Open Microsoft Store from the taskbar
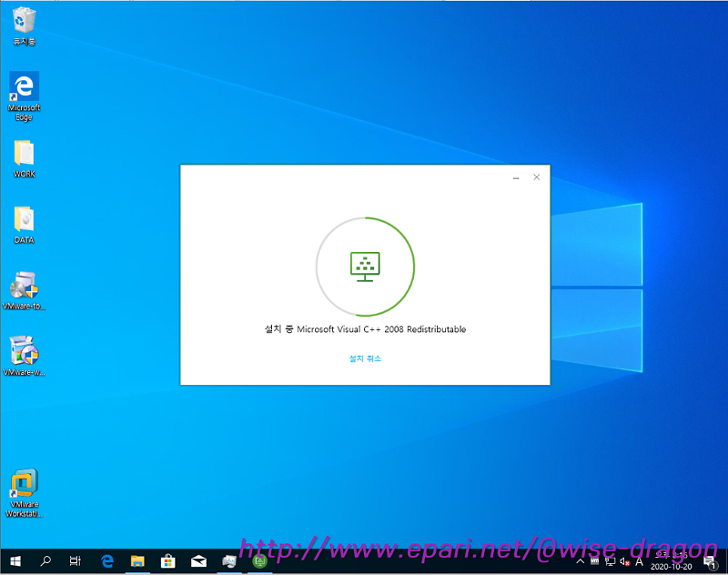The height and width of the screenshot is (575, 728). coord(168,561)
